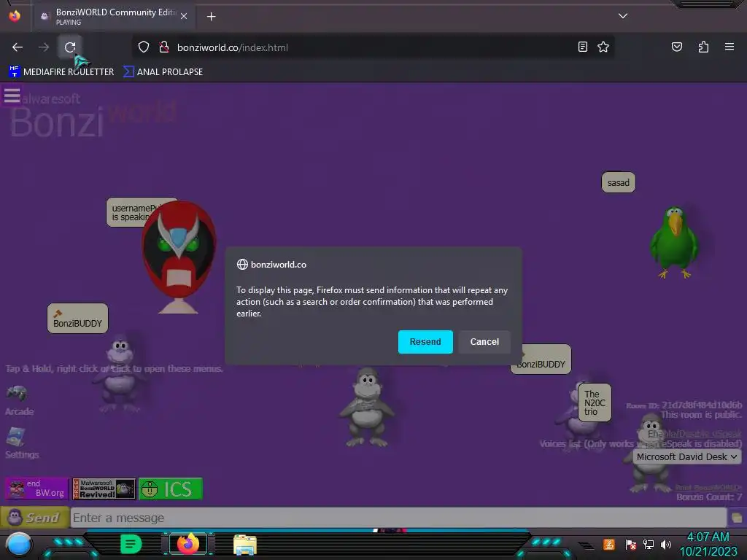Open the network tray icon
Viewport: 747px width, 560px height.
648,544
